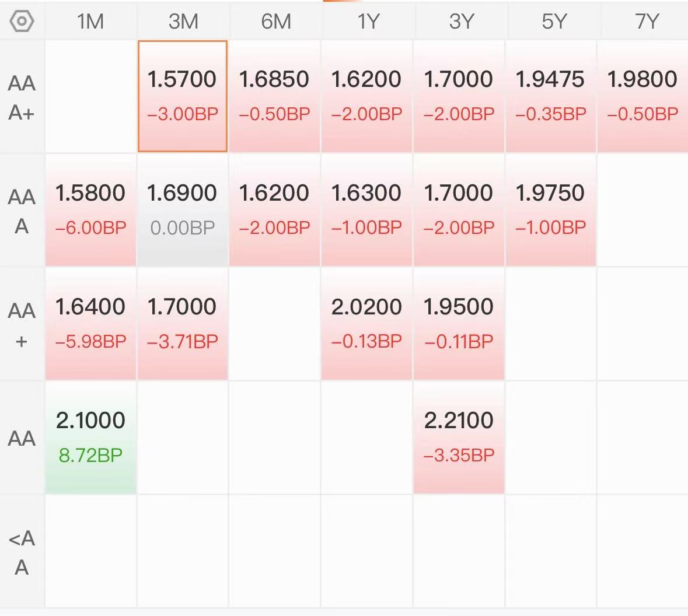The width and height of the screenshot is (688, 616).
Task: Open the hexagon settings icon
Action: pyautogui.click(x=22, y=21)
